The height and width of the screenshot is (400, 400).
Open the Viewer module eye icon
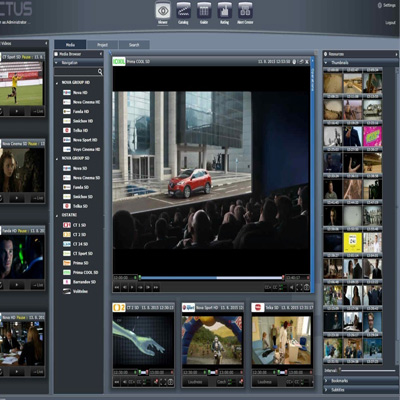(163, 11)
